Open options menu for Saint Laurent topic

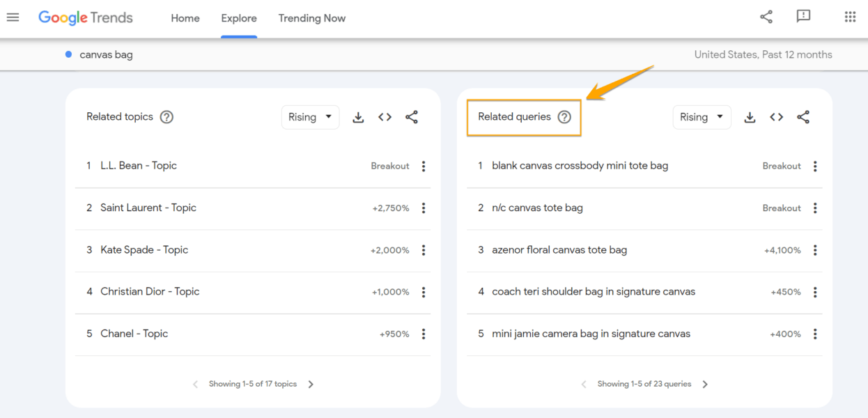424,208
